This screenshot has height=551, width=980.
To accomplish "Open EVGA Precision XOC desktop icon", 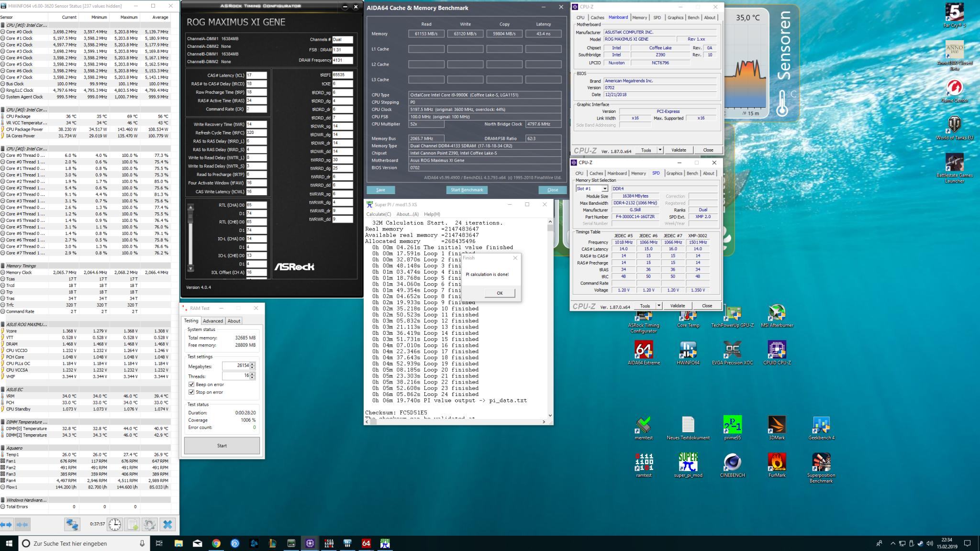I will (732, 353).
